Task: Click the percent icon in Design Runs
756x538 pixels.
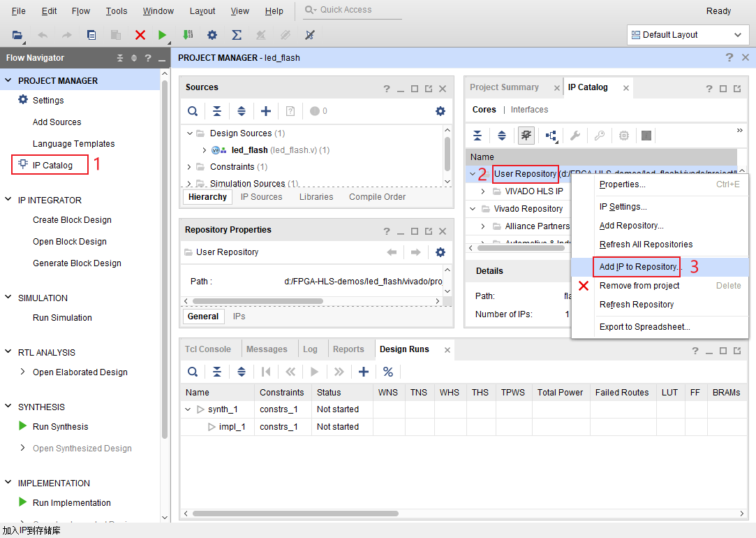Action: click(388, 372)
